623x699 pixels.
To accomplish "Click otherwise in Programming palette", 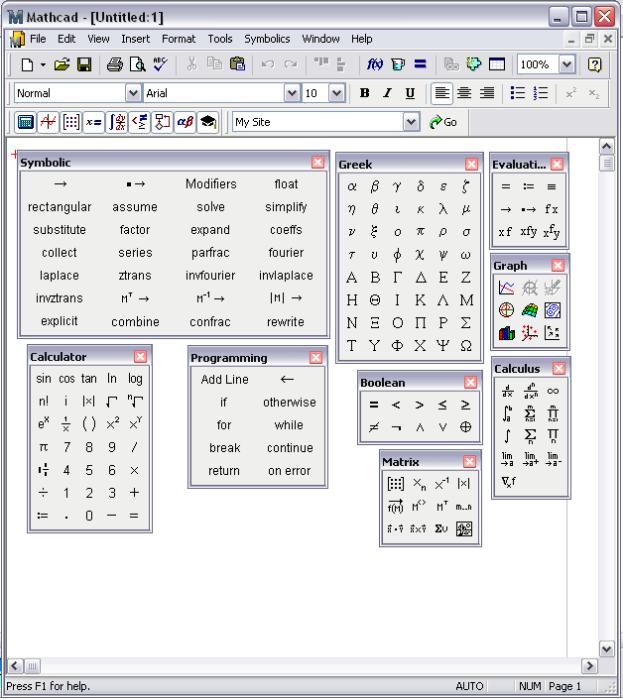I will click(x=289, y=402).
